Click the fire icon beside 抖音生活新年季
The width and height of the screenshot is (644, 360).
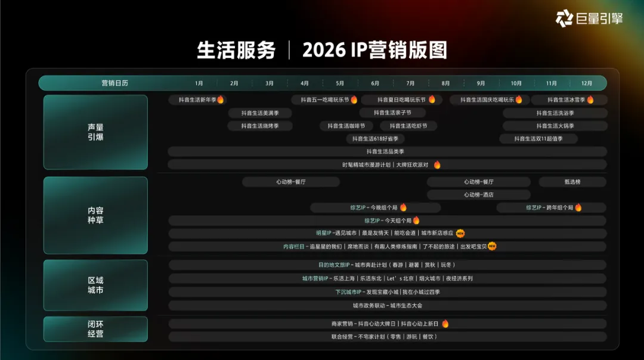(x=221, y=100)
